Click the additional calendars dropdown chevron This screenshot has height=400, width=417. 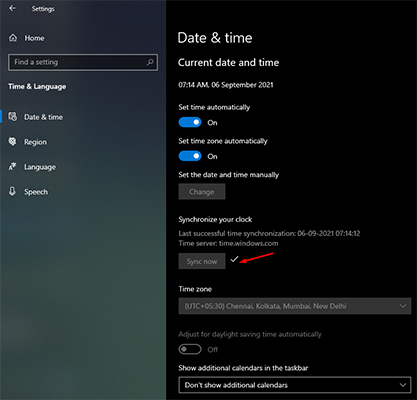403,385
